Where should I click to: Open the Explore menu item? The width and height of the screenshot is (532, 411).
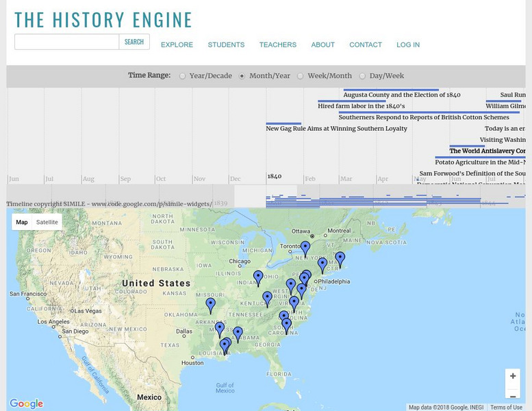177,45
